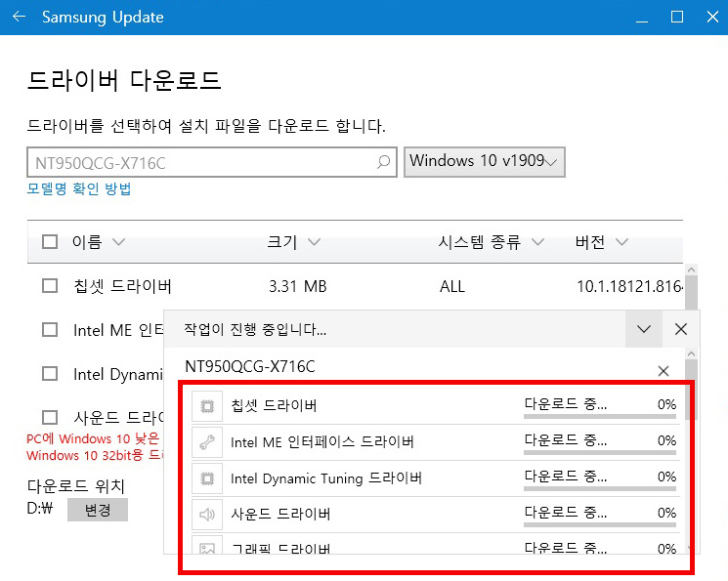The image size is (728, 581).
Task: Collapse the progress panel with the chevron
Action: (x=644, y=329)
